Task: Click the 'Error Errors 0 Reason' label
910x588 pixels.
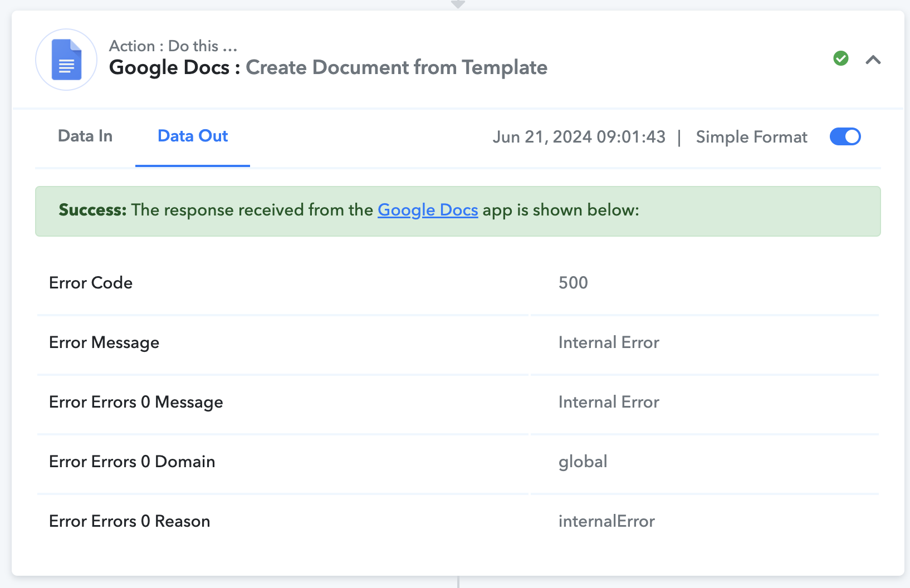Action: pyautogui.click(x=130, y=521)
